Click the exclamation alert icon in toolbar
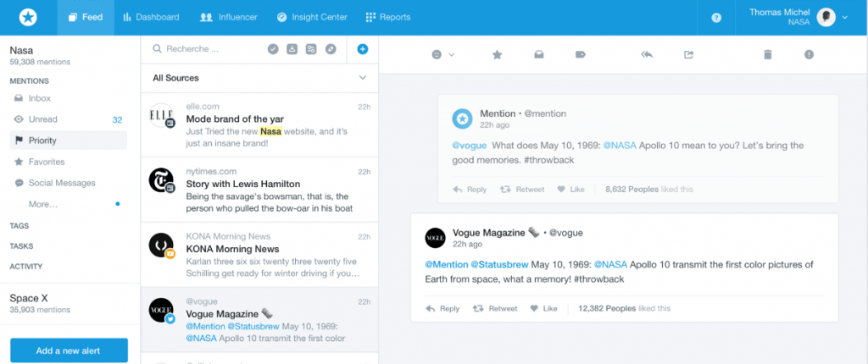This screenshot has height=364, width=868. point(809,55)
